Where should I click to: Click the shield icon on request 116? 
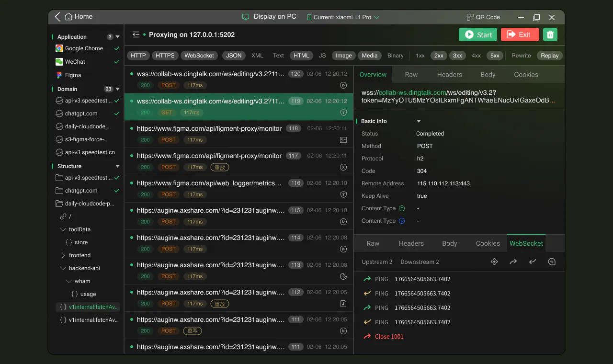[343, 194]
